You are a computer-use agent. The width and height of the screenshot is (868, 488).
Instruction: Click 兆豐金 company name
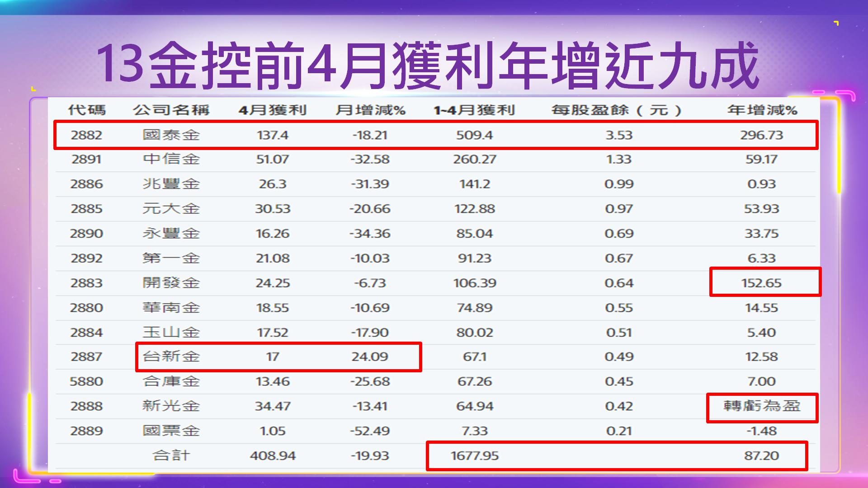pyautogui.click(x=171, y=184)
